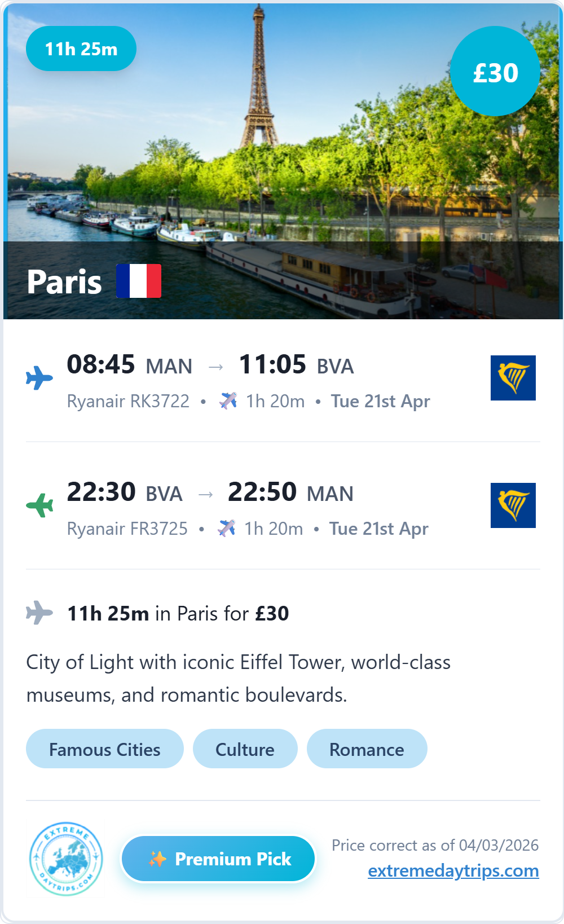564x924 pixels.
Task: Click small plane icon beside return 1h 20m
Action: 227,528
